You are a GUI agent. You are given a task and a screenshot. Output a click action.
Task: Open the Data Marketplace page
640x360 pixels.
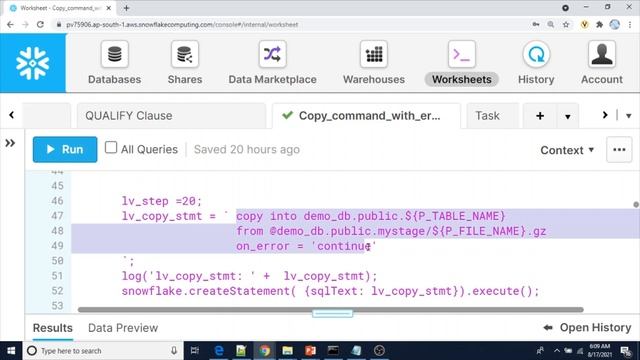coord(272,63)
